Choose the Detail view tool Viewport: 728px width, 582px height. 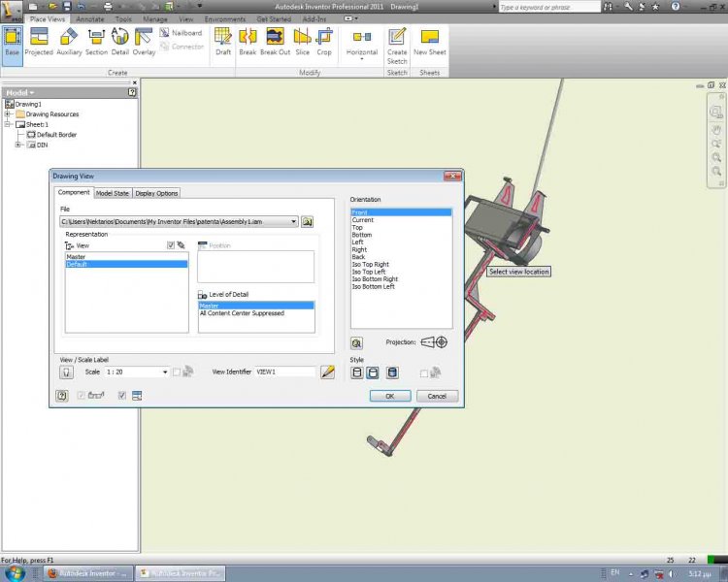[119, 41]
